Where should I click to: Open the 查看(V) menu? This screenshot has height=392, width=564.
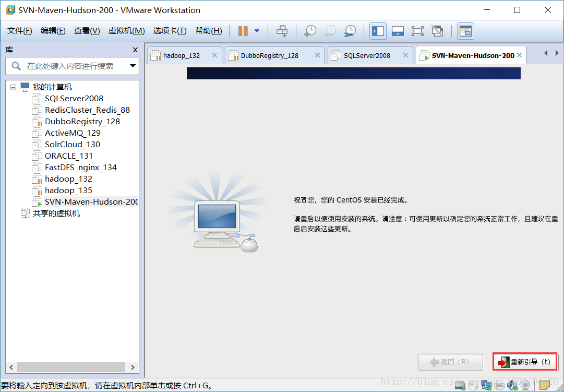click(x=87, y=31)
